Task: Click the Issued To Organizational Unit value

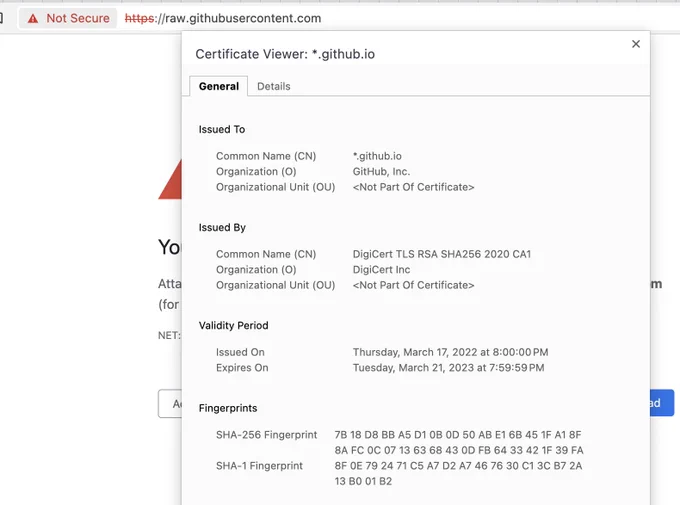Action: coord(413,187)
